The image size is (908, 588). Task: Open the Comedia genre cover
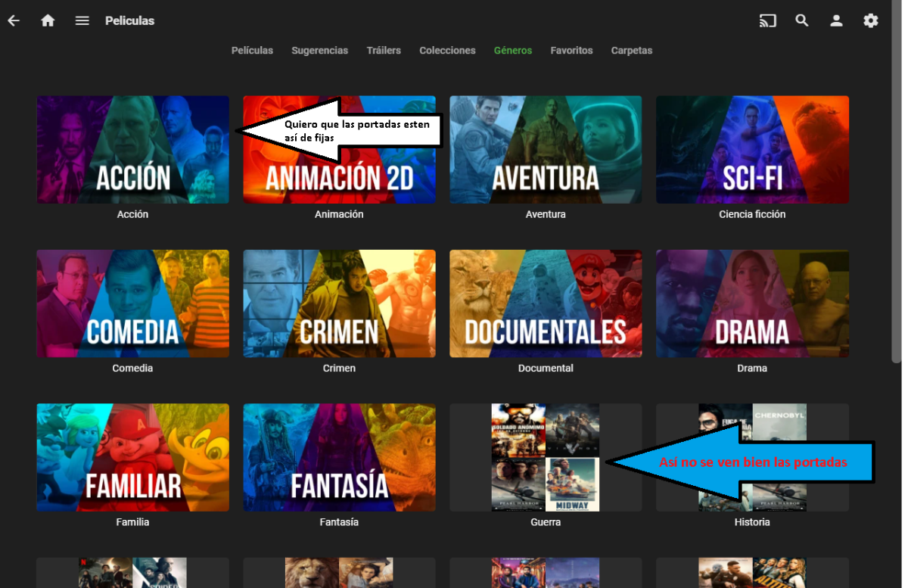point(132,303)
